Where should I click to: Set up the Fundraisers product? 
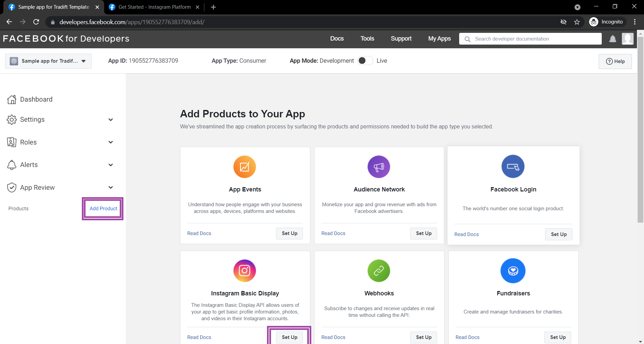pos(558,337)
